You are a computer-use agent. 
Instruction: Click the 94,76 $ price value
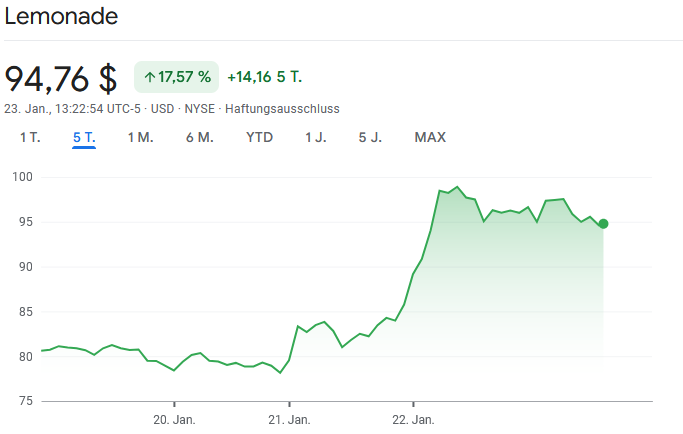(61, 78)
